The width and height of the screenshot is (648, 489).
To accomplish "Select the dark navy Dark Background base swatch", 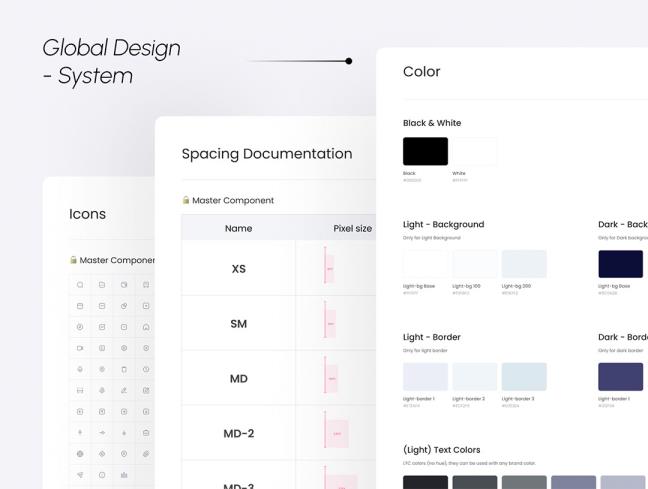I will tap(620, 264).
